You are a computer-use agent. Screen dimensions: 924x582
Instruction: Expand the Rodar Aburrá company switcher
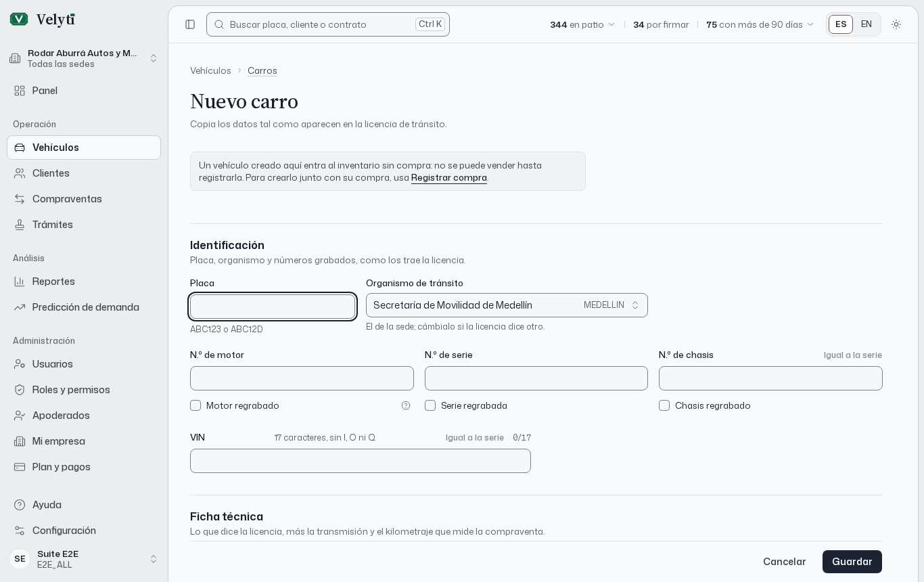click(84, 58)
